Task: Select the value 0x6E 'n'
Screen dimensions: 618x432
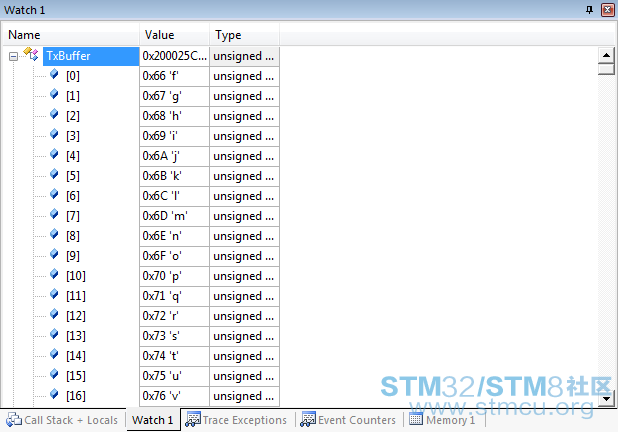Action: pos(174,236)
